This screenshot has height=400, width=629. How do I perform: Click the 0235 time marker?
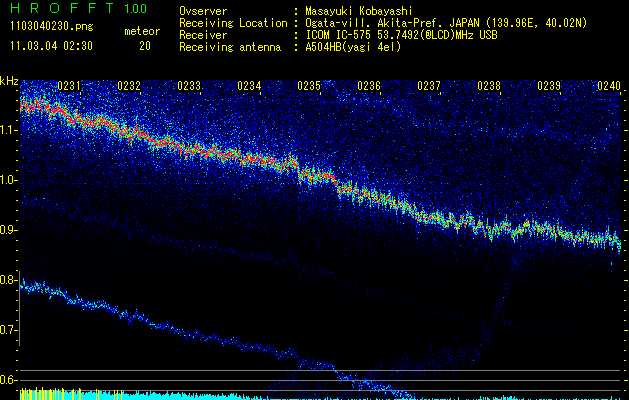pyautogui.click(x=309, y=86)
